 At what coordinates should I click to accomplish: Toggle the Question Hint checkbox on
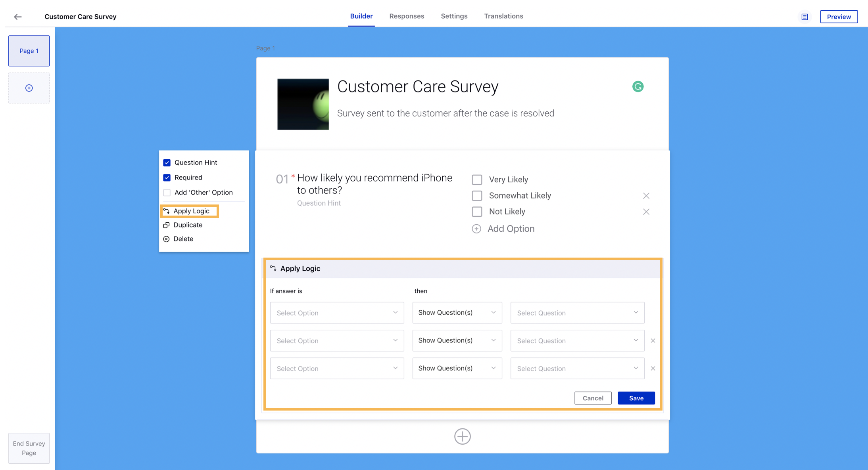click(167, 162)
